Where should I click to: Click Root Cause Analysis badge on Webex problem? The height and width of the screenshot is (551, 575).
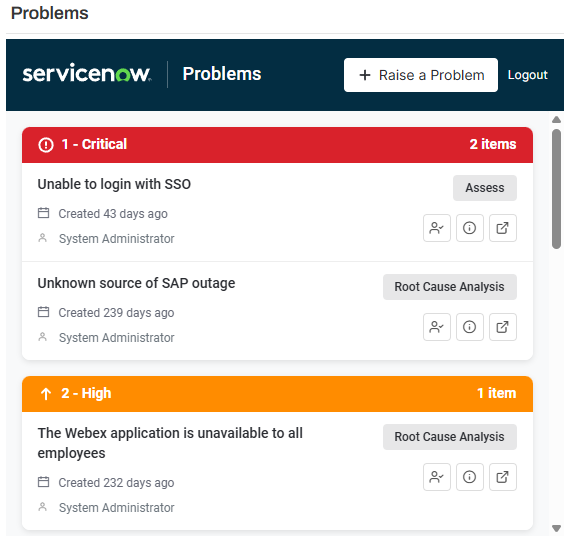[450, 437]
